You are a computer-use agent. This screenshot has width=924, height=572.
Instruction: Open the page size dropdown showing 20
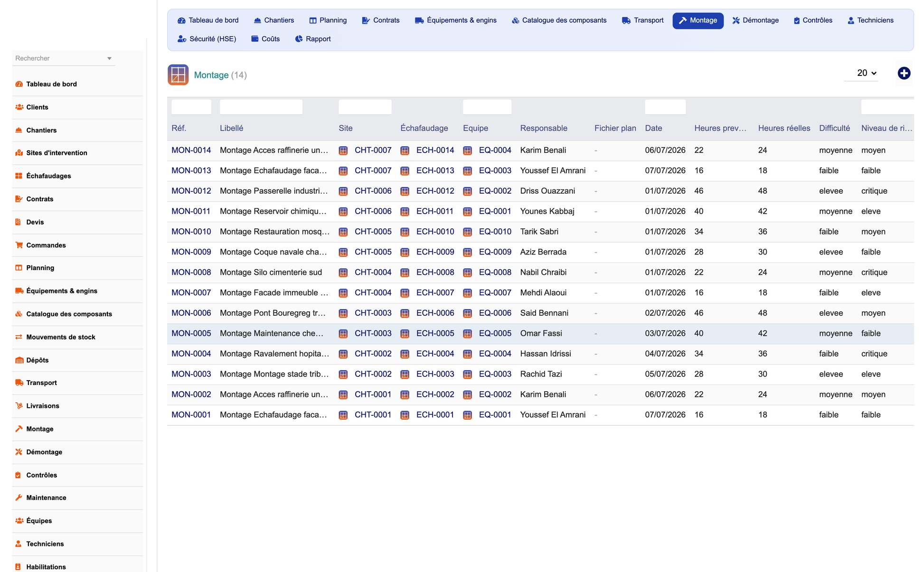(867, 73)
